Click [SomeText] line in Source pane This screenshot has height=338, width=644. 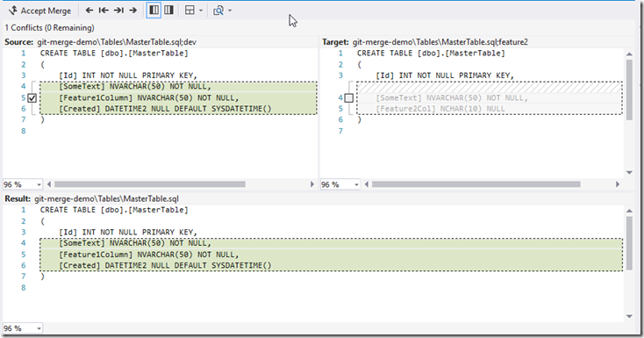(x=135, y=86)
